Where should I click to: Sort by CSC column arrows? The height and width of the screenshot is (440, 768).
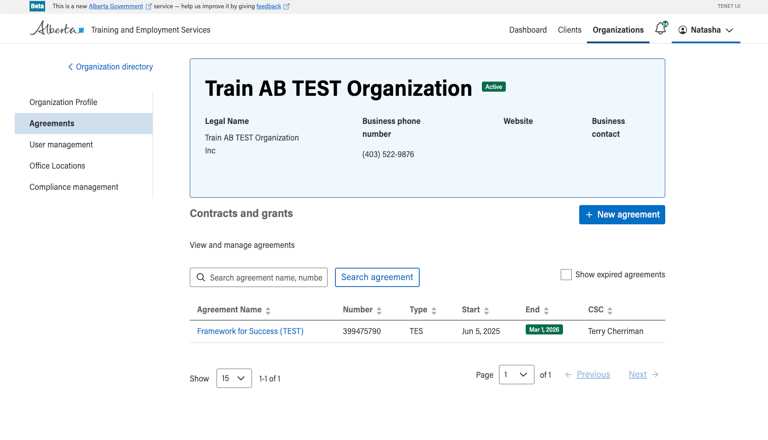(610, 311)
